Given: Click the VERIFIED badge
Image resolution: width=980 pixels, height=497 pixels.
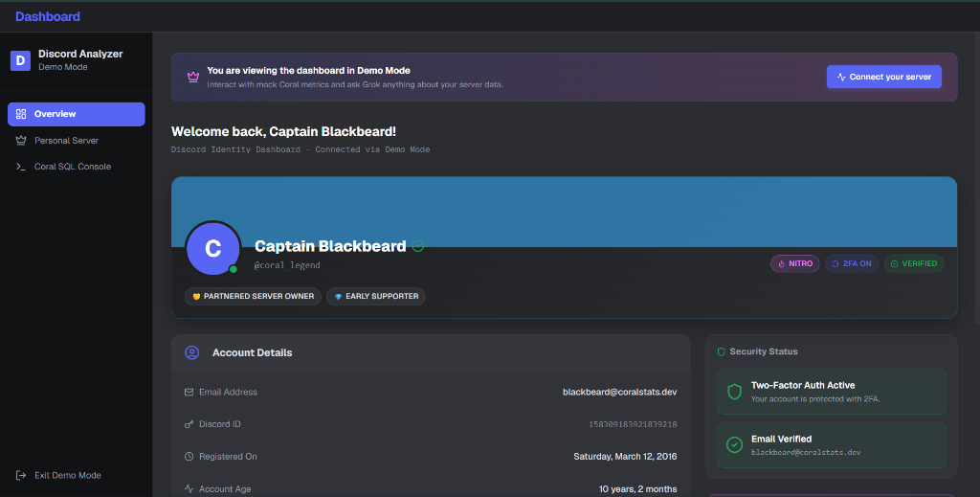Looking at the screenshot, I should tap(914, 263).
